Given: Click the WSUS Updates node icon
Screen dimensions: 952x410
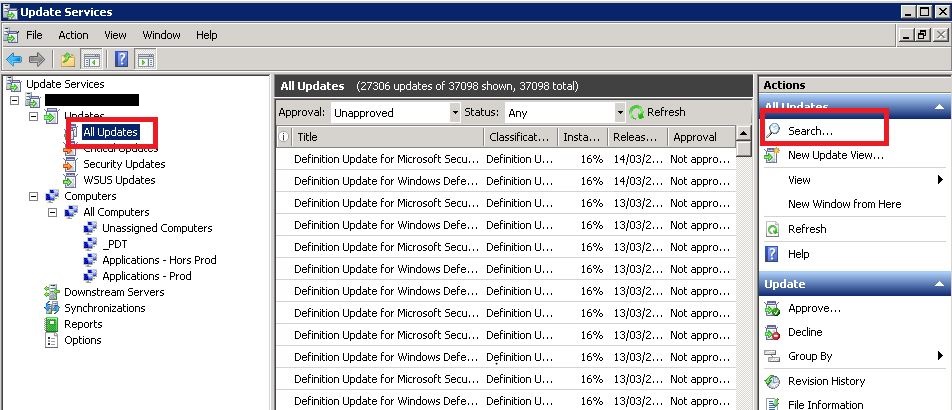Looking at the screenshot, I should (x=70, y=180).
